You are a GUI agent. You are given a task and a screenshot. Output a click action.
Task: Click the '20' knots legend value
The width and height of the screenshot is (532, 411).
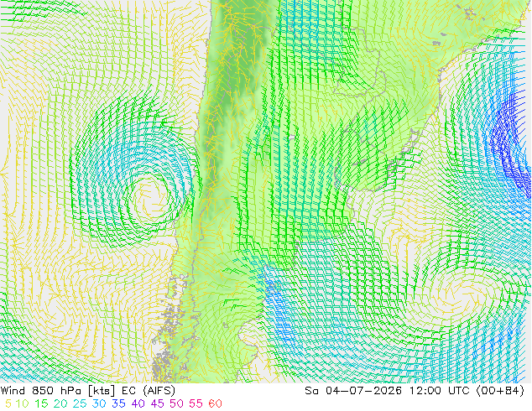[x=60, y=403]
